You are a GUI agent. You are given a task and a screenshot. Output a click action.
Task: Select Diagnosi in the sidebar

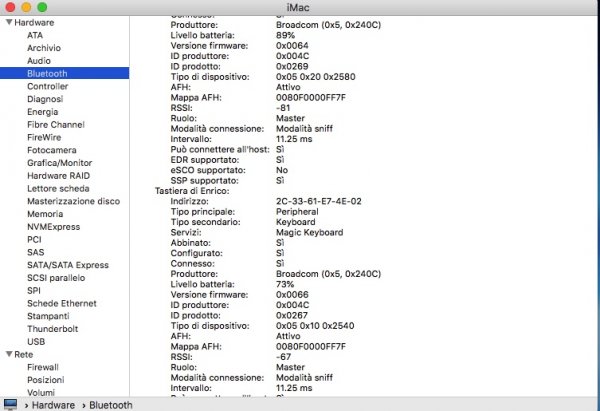pos(45,99)
